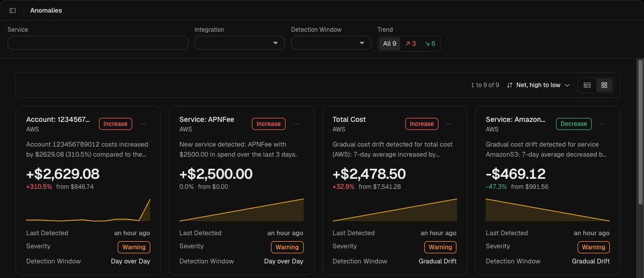
Task: Click the Increase badge on APNFee card
Action: pyautogui.click(x=268, y=124)
